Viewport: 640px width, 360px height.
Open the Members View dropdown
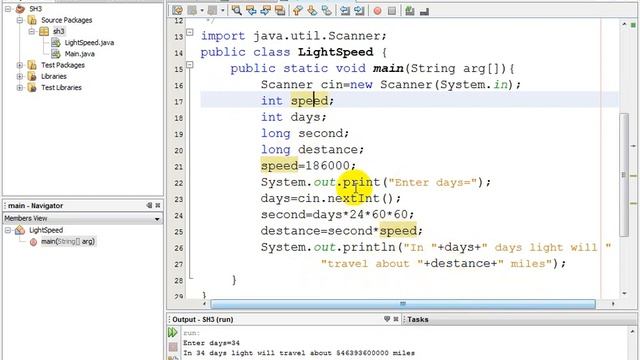click(157, 219)
